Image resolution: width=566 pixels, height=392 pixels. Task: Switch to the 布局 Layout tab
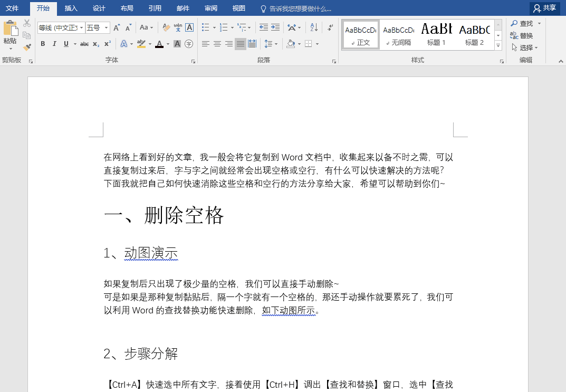127,8
